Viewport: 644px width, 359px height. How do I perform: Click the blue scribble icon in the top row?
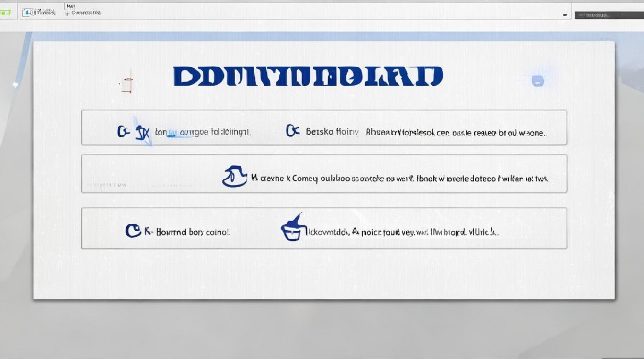click(x=142, y=131)
